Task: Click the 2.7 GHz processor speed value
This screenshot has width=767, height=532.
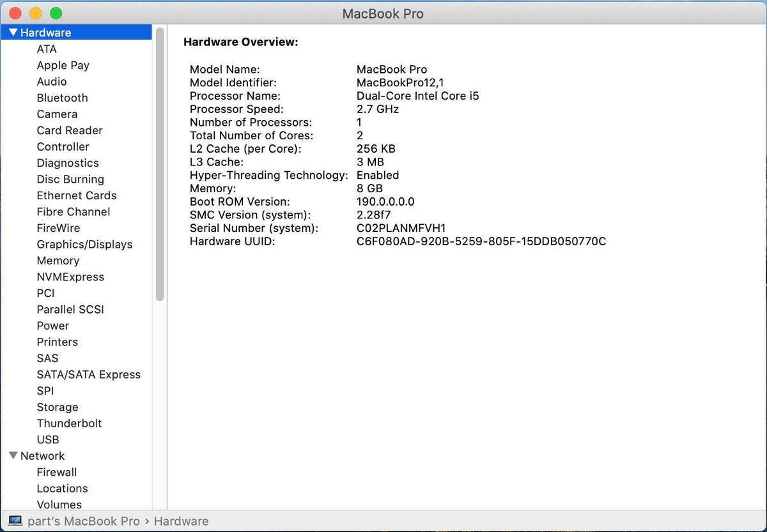Action: (x=378, y=109)
